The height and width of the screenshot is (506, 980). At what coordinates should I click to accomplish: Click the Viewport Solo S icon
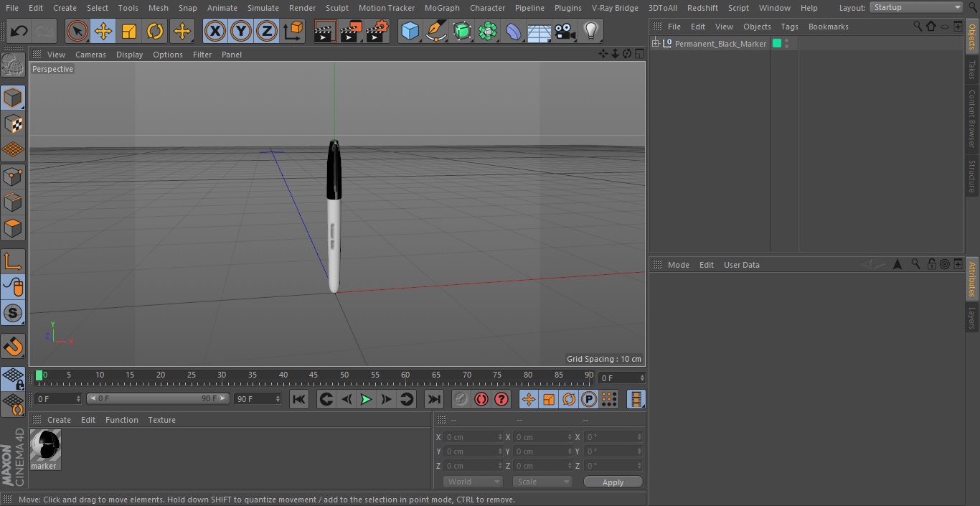tap(13, 313)
